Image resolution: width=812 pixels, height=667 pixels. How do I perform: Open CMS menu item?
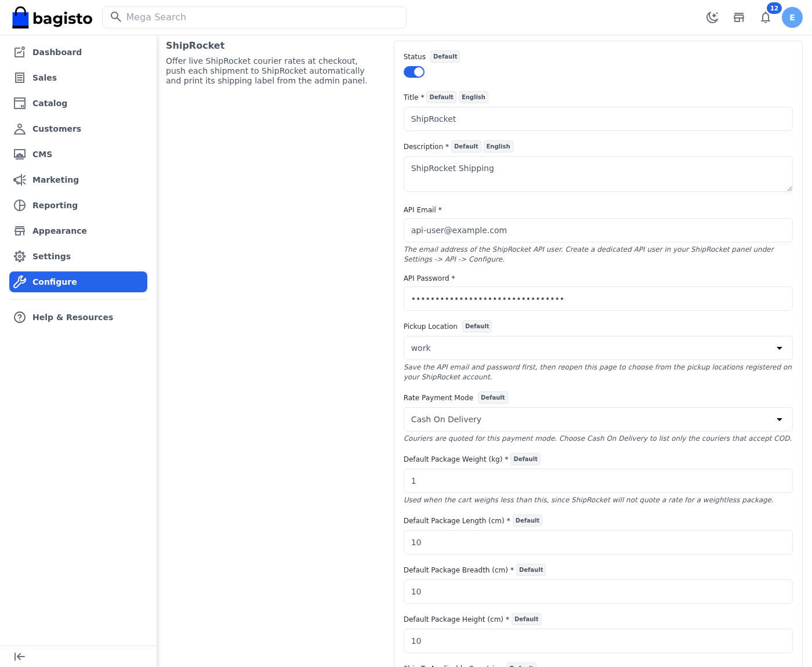(78, 154)
